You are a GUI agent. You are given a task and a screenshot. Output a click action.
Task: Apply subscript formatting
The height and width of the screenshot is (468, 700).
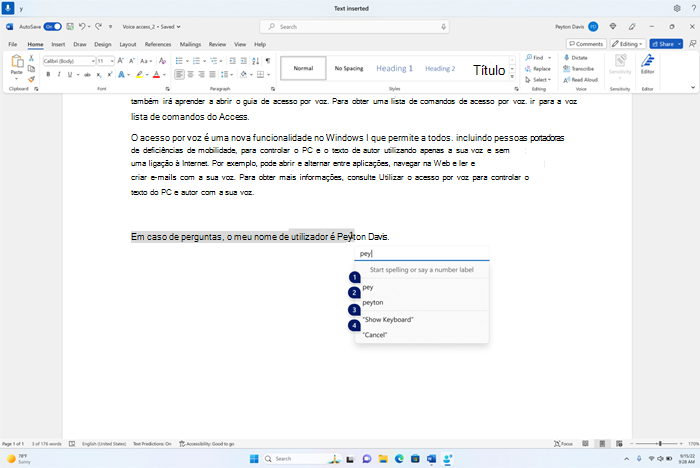pos(99,75)
